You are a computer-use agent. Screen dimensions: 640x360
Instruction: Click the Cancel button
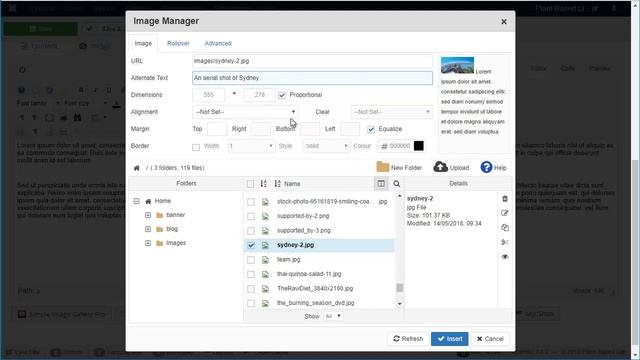[490, 339]
